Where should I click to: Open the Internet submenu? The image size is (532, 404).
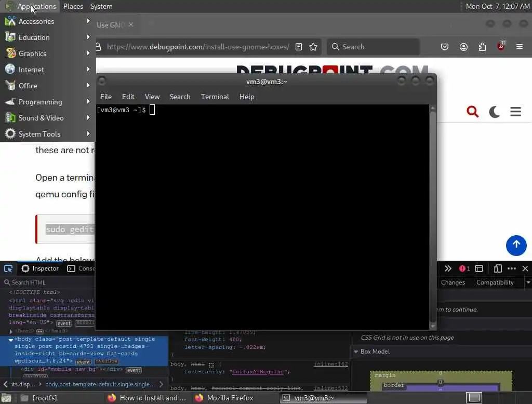47,70
